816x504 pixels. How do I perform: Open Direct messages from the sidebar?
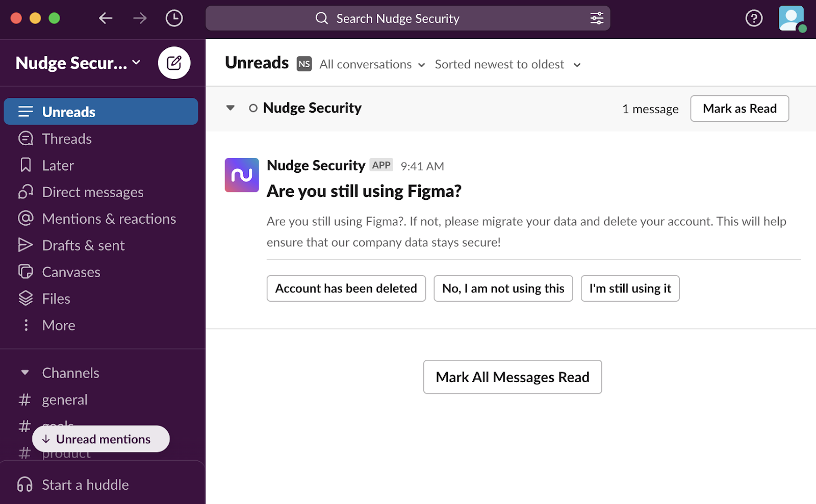coord(92,192)
